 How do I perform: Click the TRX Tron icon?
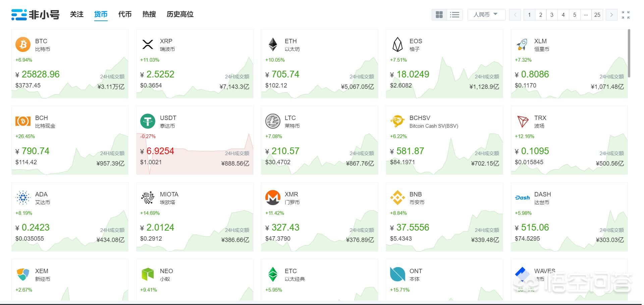(x=523, y=121)
